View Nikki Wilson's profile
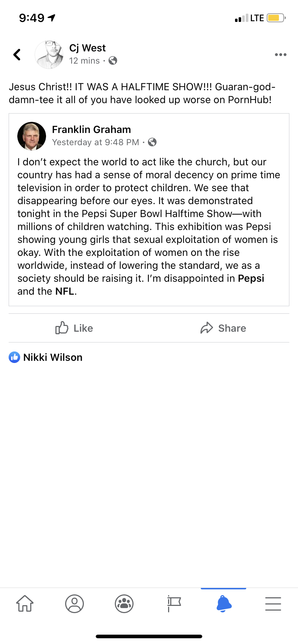 click(x=53, y=357)
